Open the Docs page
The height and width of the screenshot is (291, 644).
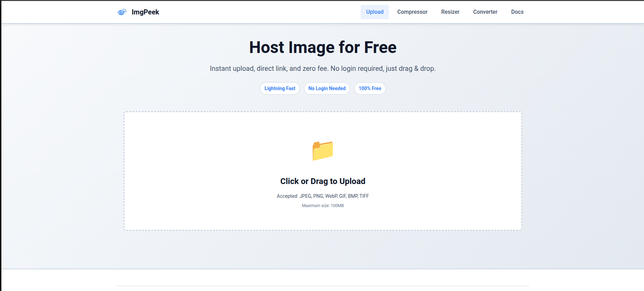point(517,12)
